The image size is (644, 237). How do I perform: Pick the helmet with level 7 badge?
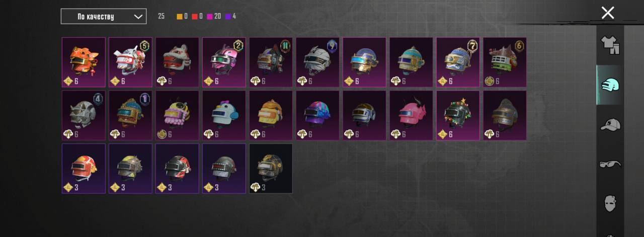click(x=458, y=62)
